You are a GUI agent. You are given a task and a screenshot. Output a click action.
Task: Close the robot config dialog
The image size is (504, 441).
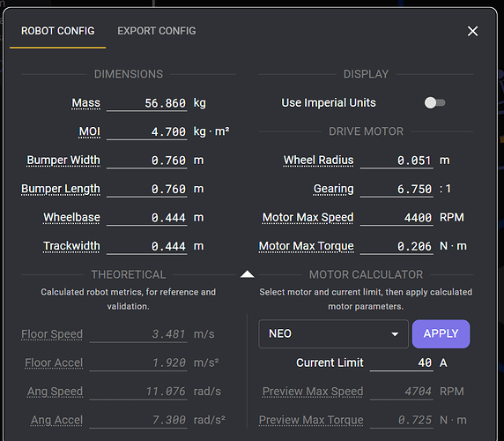472,31
